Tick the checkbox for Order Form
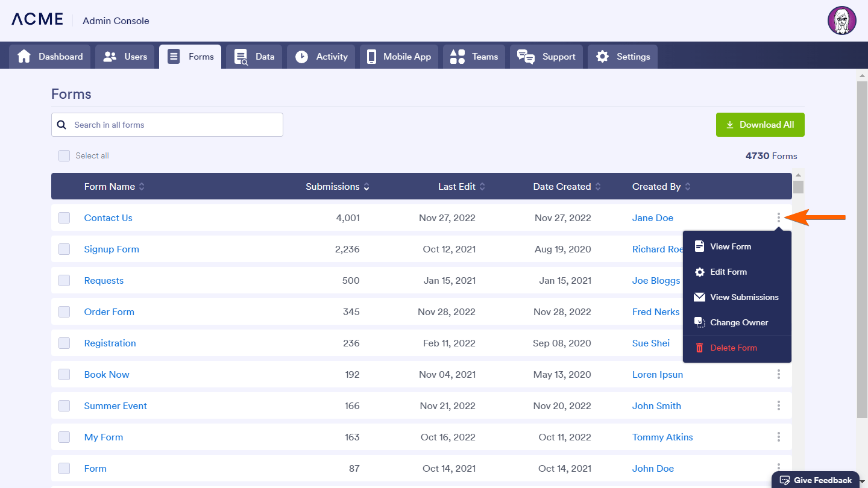The image size is (868, 488). (x=64, y=311)
